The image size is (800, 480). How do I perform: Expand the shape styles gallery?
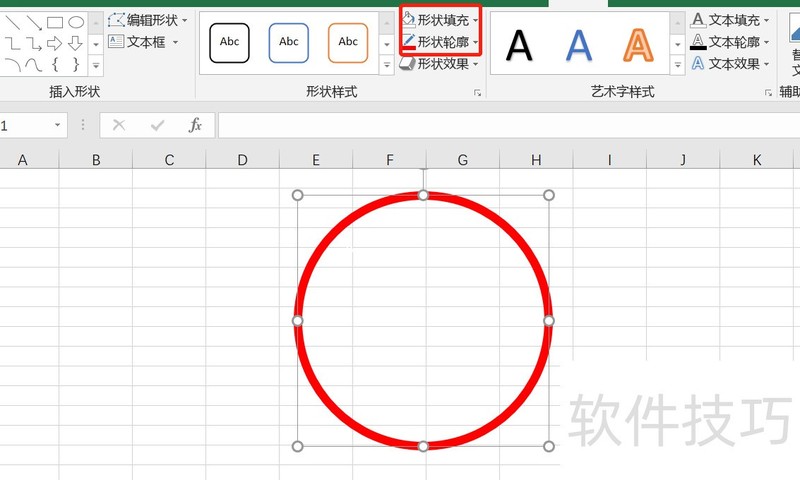(387, 65)
